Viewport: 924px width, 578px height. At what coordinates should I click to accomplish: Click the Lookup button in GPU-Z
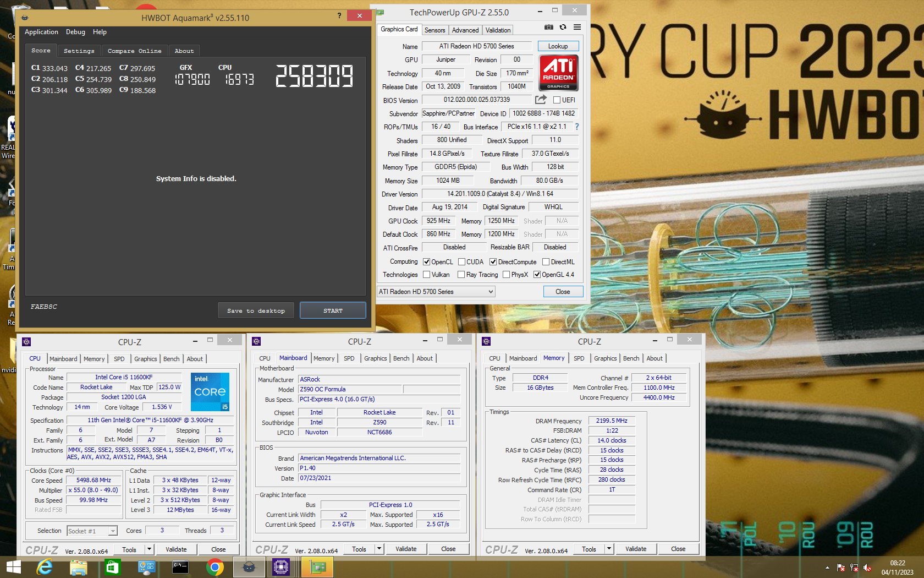[558, 46]
